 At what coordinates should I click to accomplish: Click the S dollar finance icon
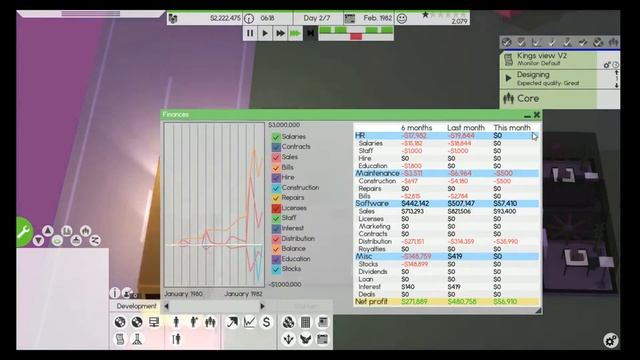click(266, 322)
